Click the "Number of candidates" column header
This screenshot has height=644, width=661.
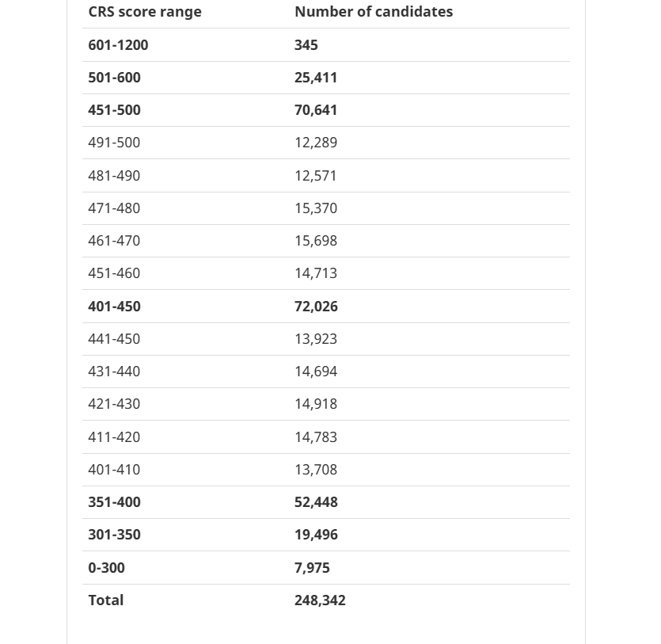click(374, 12)
